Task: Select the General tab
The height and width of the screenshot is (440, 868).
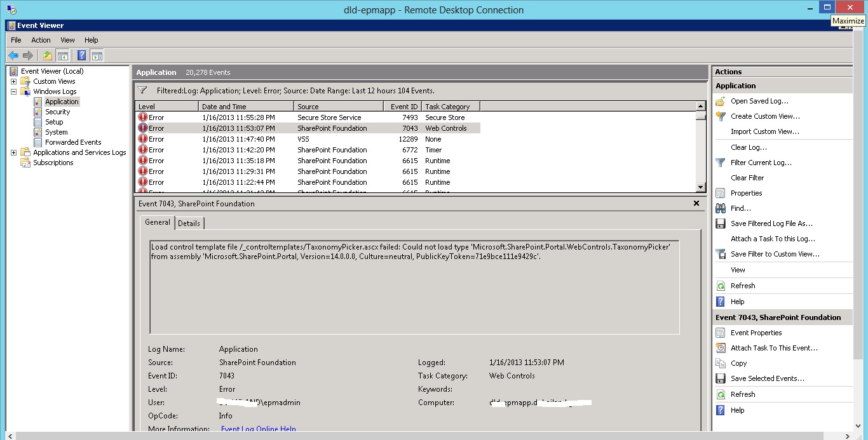Action: [x=157, y=222]
